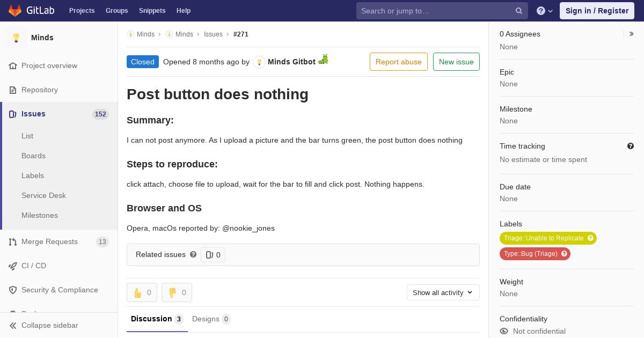Click help icon on Triage::Unable to Replicate label

591,238
